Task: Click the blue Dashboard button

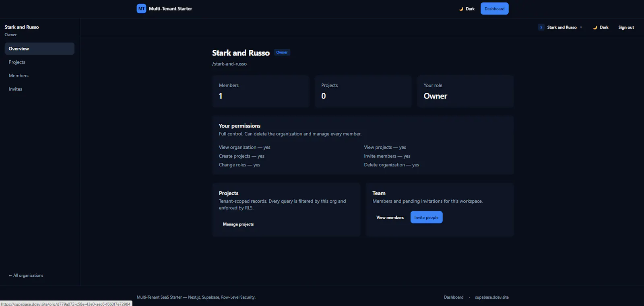Action: 494,9
